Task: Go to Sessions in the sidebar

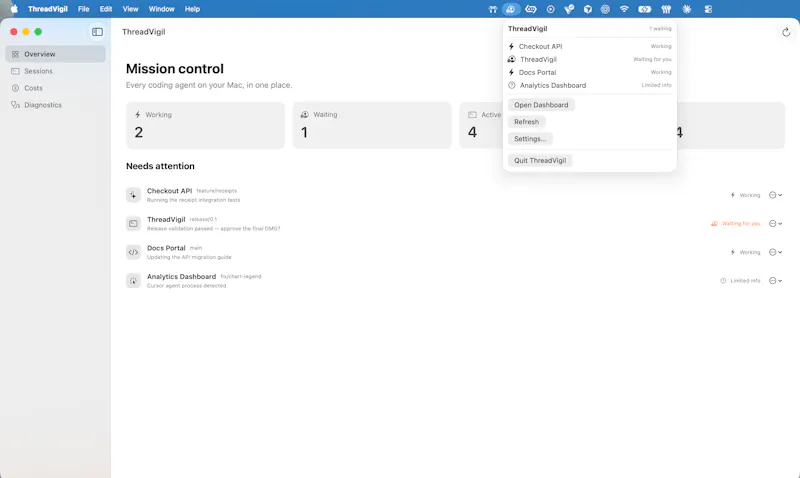Action: pos(56,71)
